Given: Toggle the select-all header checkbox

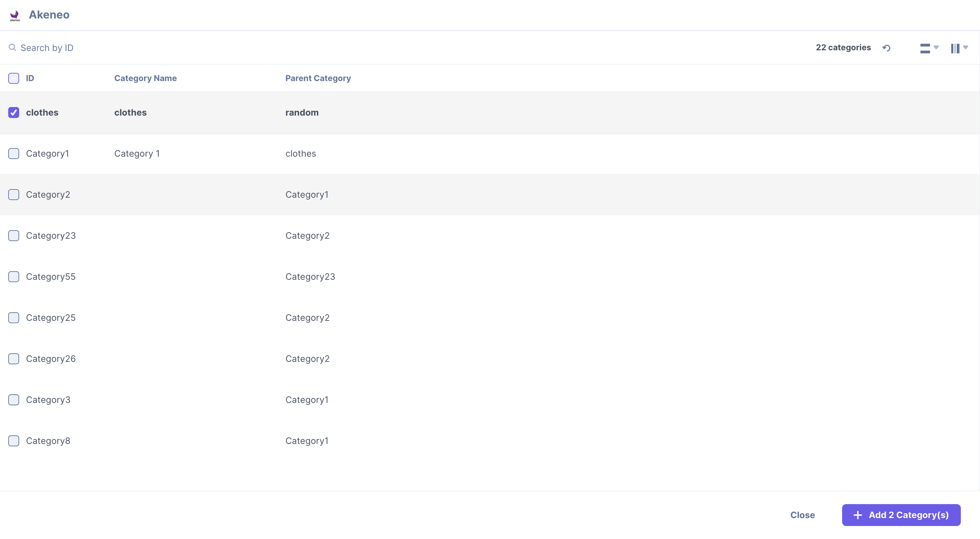Looking at the screenshot, I should click(x=14, y=78).
